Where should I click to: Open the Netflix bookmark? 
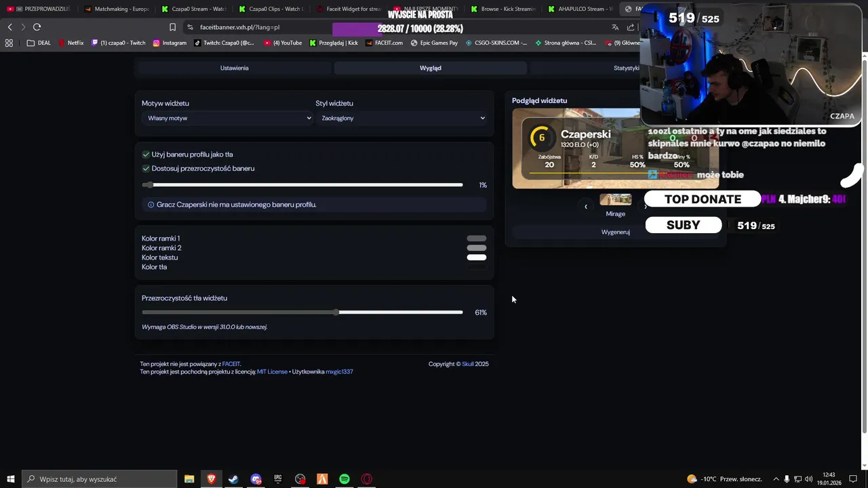click(x=71, y=43)
